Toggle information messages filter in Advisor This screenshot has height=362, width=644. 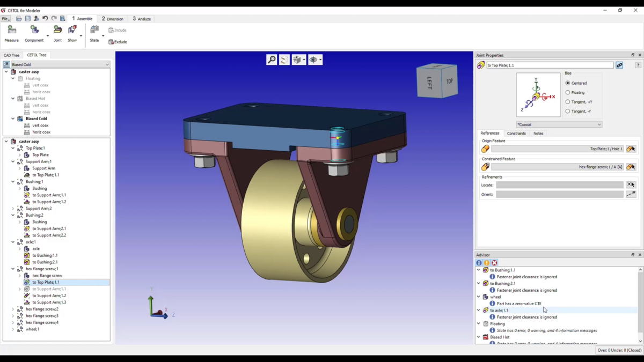pos(479,263)
